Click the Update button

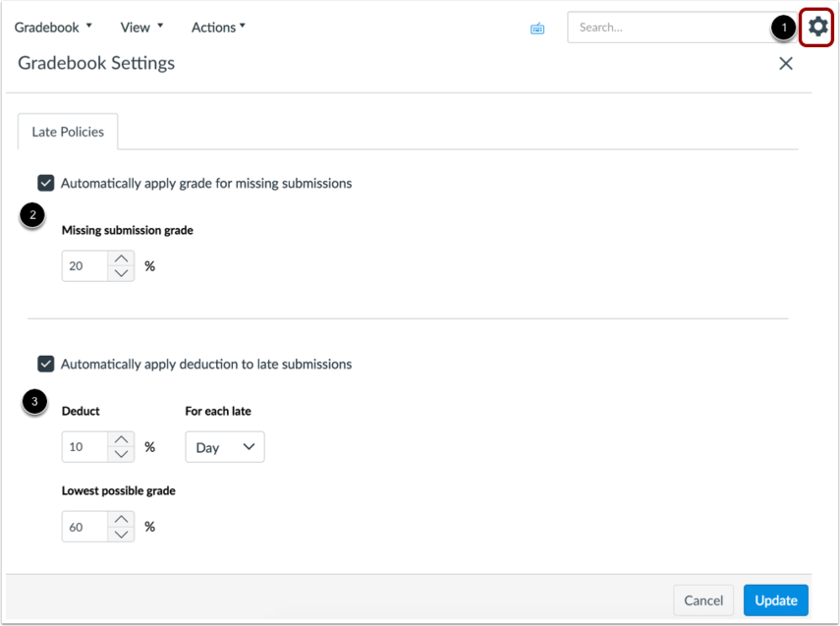pyautogui.click(x=776, y=600)
